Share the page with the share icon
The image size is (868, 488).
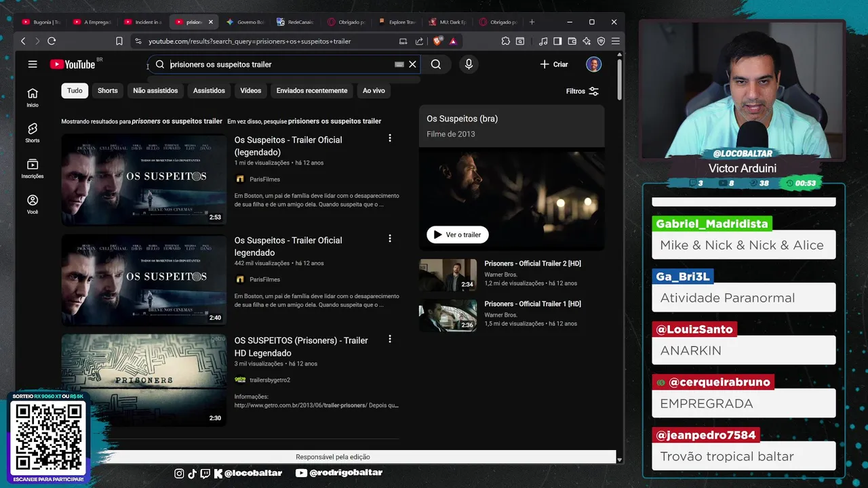[x=419, y=41]
